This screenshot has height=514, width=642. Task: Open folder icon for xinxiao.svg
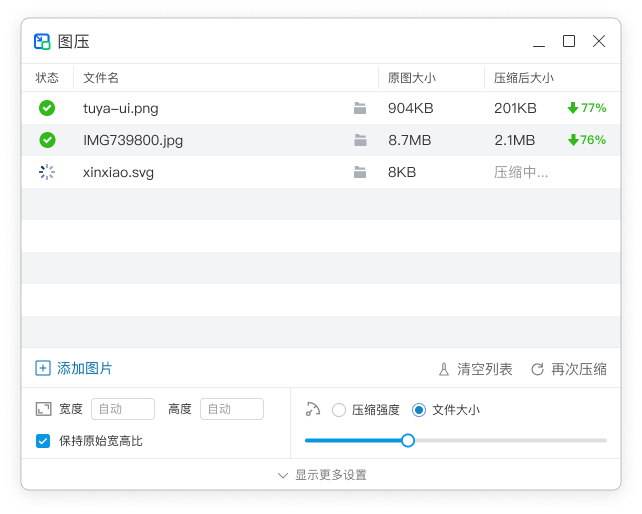pos(360,172)
